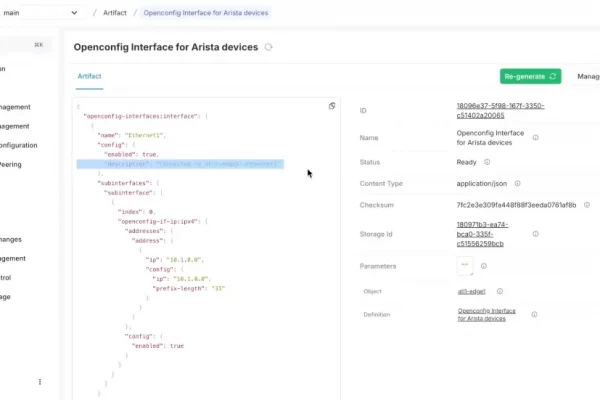Viewport: 600px width, 400px height.
Task: Select the sidebar item ending in 'hanges'
Action: 11,239
